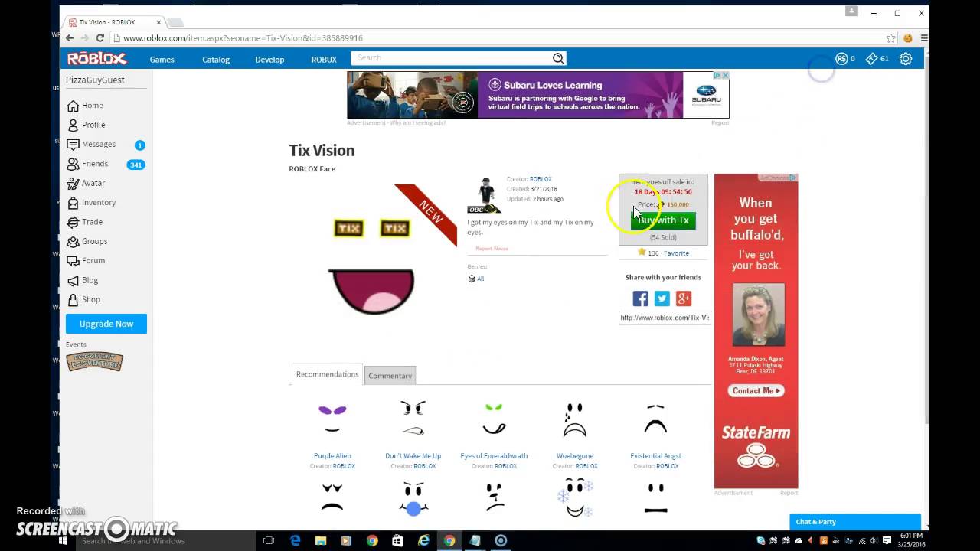Share item on Facebook
This screenshot has width=980, height=551.
(x=640, y=298)
